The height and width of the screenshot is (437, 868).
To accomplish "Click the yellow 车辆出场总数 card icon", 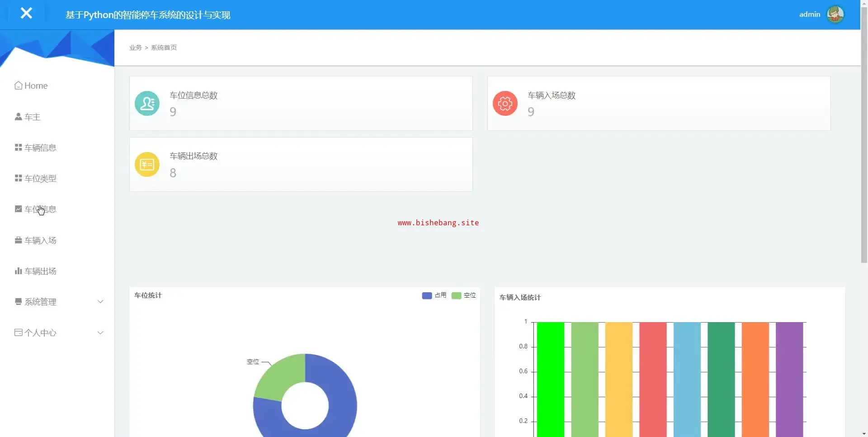I will [x=147, y=164].
